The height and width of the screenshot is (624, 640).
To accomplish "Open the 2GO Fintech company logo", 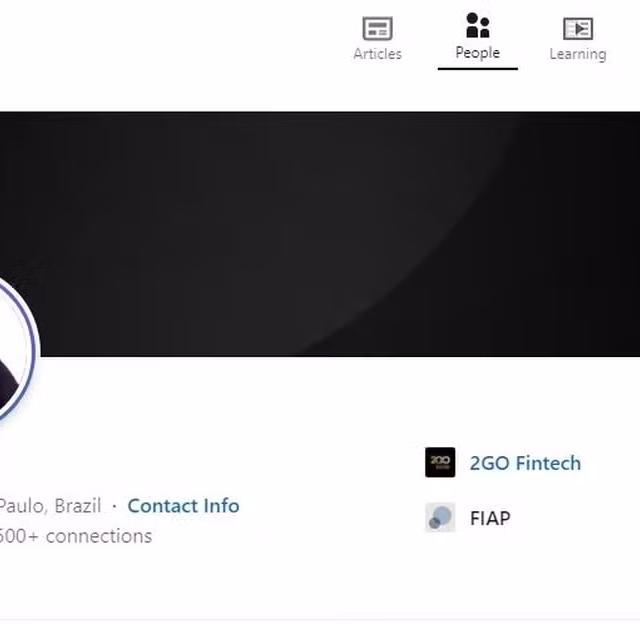I will click(x=440, y=462).
